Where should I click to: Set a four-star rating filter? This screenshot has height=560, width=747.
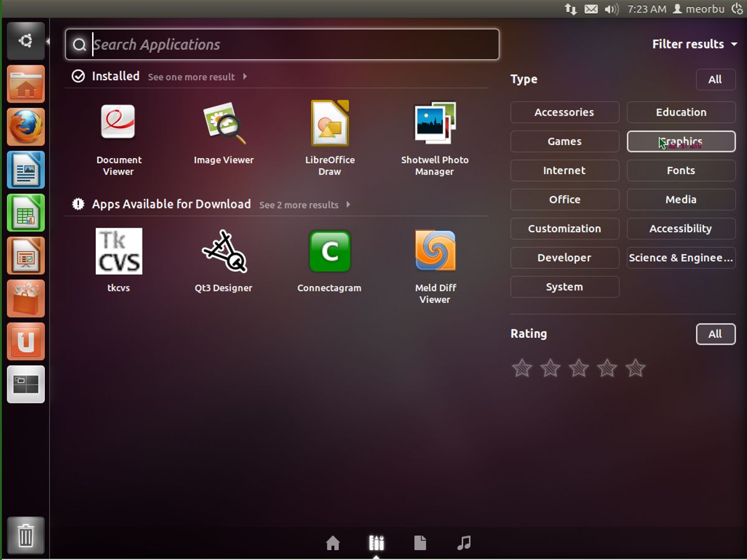tap(607, 368)
